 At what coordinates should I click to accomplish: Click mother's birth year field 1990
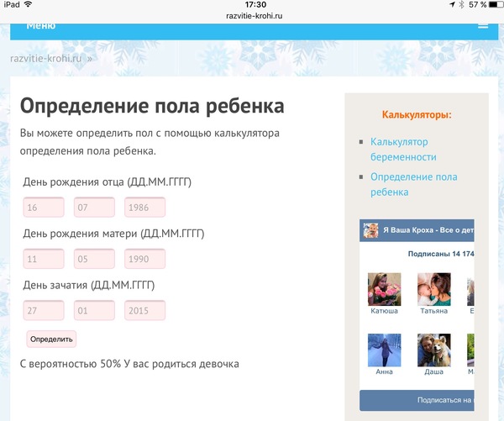[145, 259]
